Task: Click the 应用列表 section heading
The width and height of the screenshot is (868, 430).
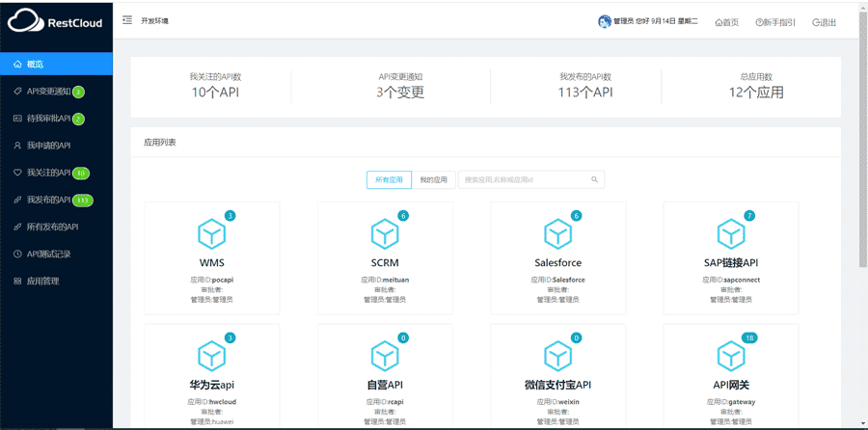Action: coord(160,143)
